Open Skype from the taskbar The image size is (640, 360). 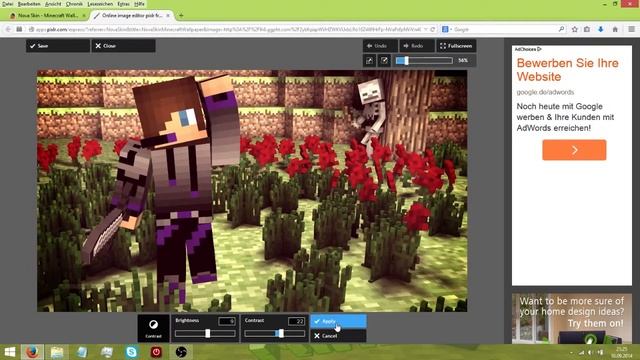pos(131,352)
